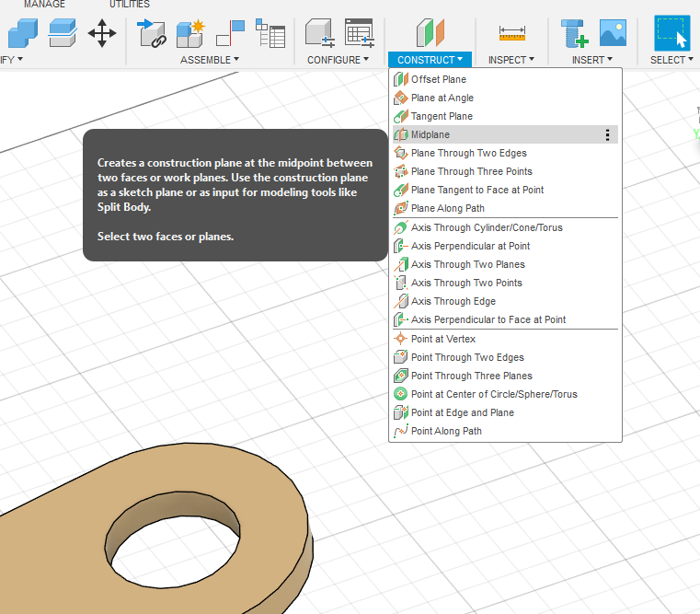
Task: Select Plane at Angle menu item
Action: [442, 98]
